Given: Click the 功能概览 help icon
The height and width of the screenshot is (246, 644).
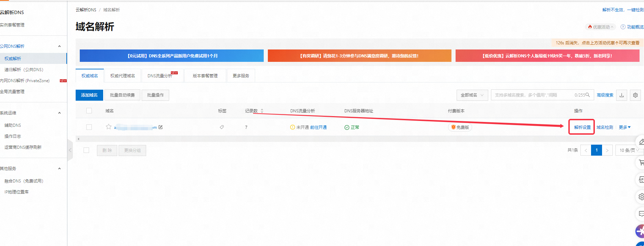Looking at the screenshot, I should point(623,27).
